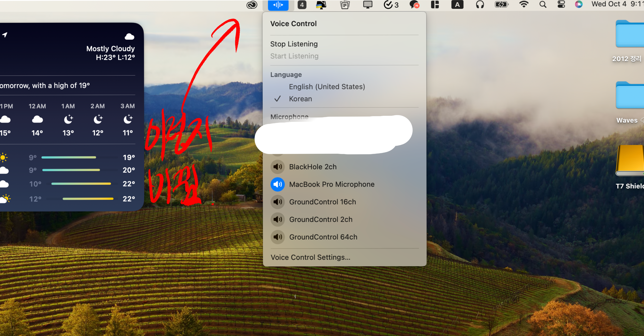Select the MacBook Pro Microphone input
This screenshot has height=336, width=644.
(x=332, y=184)
